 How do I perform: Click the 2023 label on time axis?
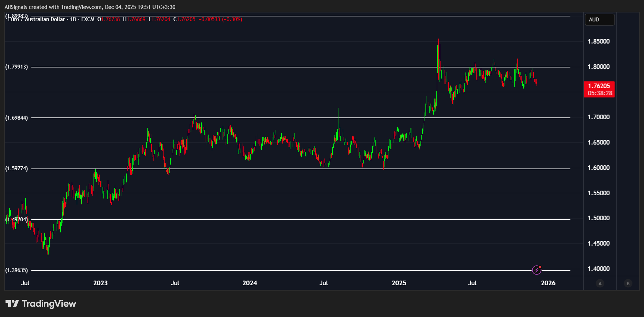(100, 283)
